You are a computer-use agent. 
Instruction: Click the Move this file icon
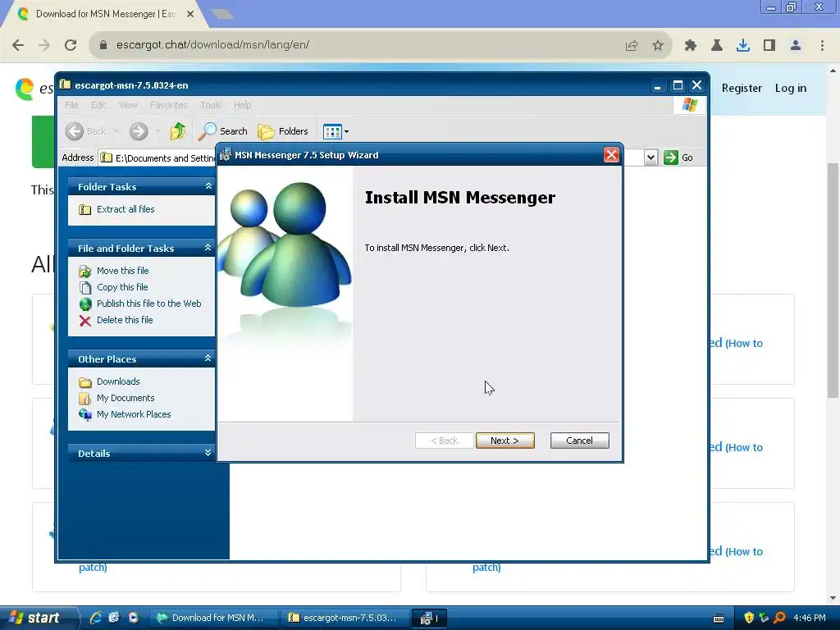coord(84,271)
